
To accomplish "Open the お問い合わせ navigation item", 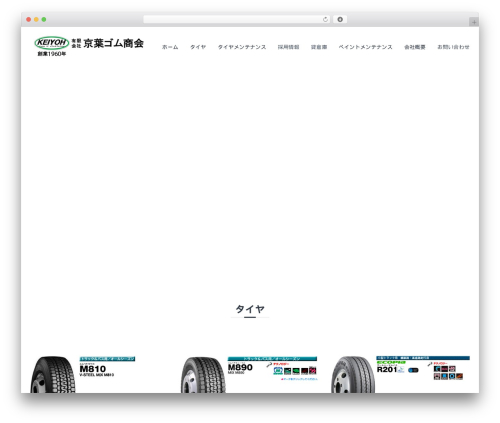I will point(453,47).
